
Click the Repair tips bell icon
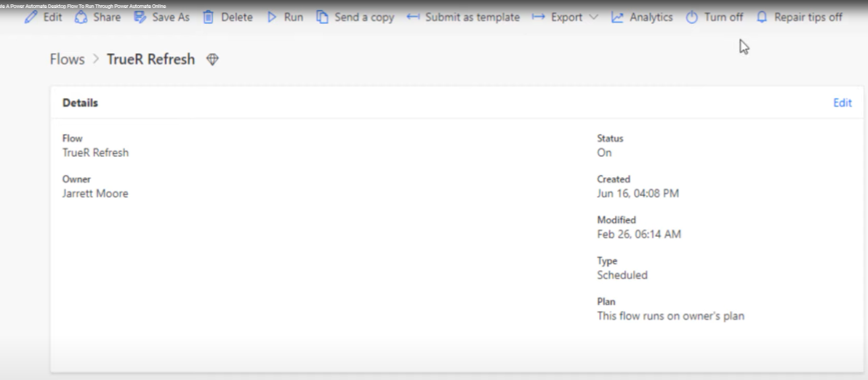point(763,17)
